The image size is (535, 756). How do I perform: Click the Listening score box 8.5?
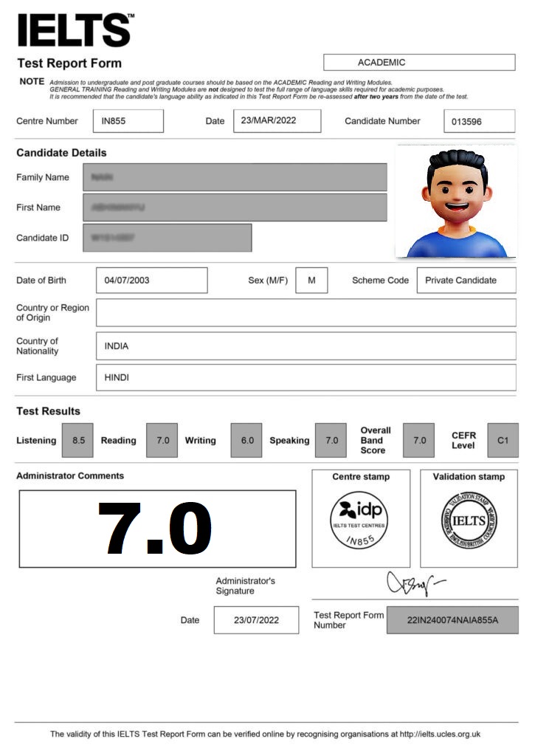[x=77, y=441]
